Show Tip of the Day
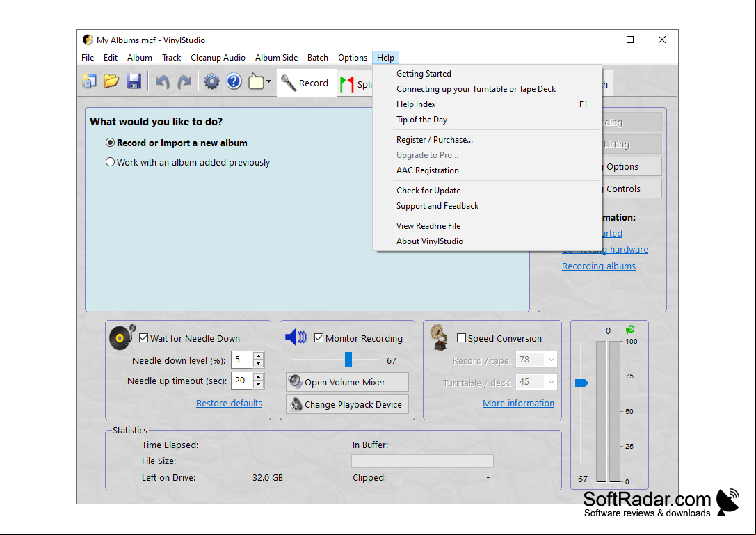Image resolution: width=756 pixels, height=535 pixels. point(487,120)
